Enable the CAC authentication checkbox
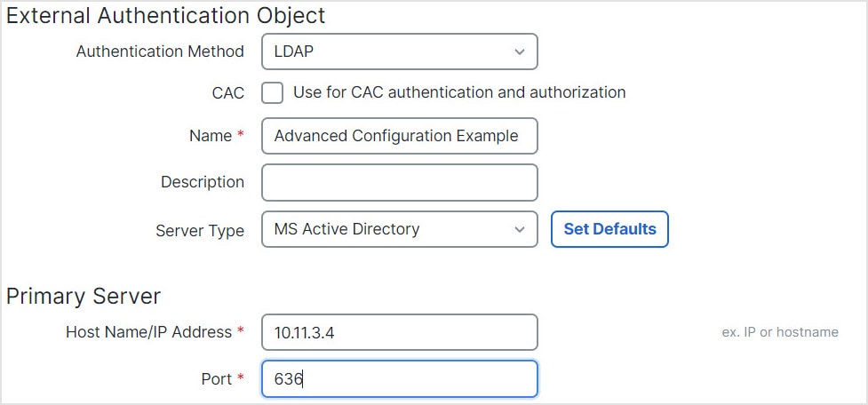This screenshot has height=405, width=868. click(x=272, y=92)
